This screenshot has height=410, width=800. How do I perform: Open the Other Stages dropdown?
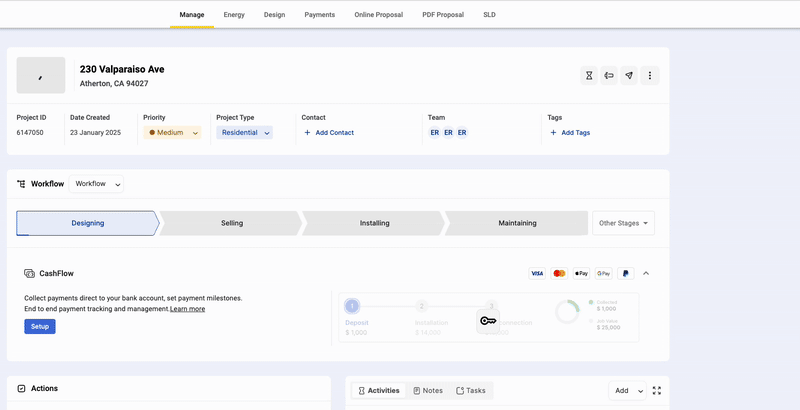[623, 223]
